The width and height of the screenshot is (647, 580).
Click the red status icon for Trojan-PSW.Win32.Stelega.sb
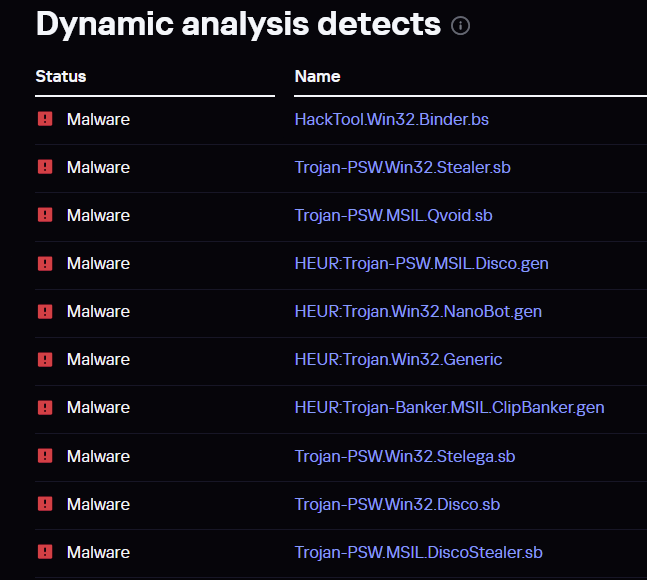pyautogui.click(x=45, y=456)
